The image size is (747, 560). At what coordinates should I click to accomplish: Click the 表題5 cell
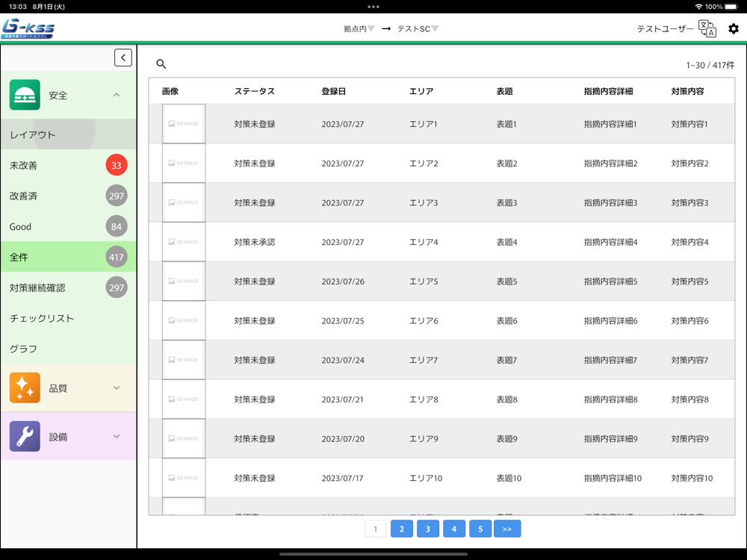(x=507, y=281)
